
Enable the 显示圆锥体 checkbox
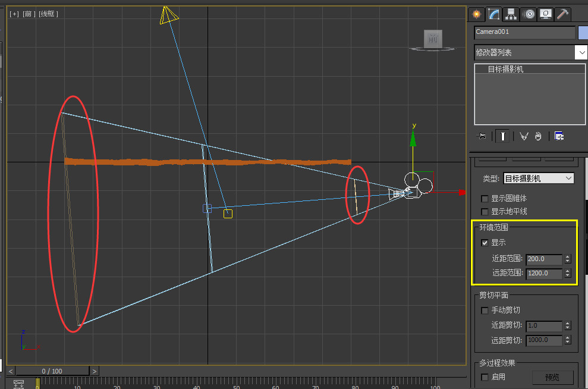(485, 199)
